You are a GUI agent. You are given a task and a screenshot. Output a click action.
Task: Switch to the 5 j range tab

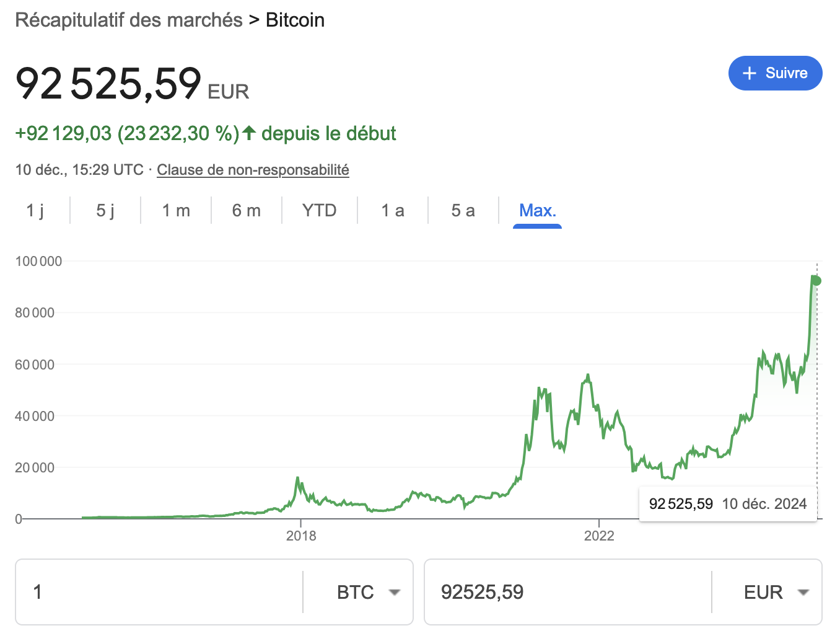coord(105,211)
